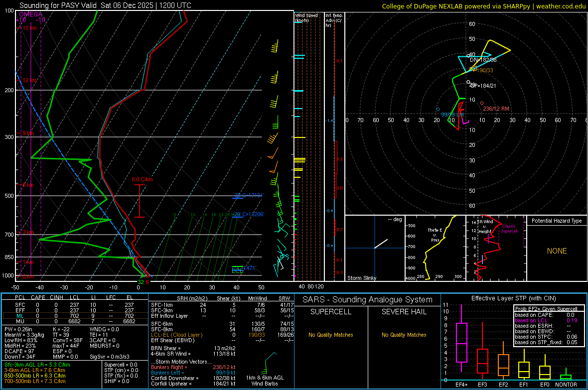The image size is (588, 390).
Task: Click the red "Bunkers Right" entry
Action: tap(193, 367)
